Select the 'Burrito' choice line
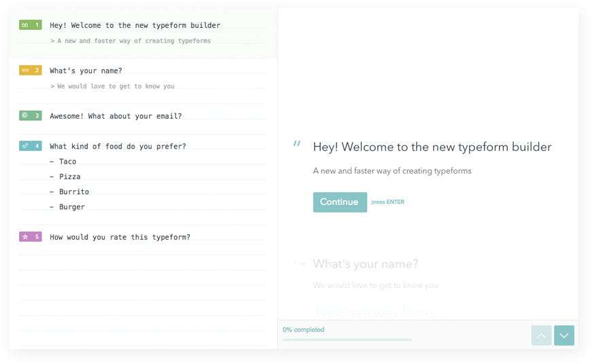This screenshot has width=592, height=364. [73, 192]
